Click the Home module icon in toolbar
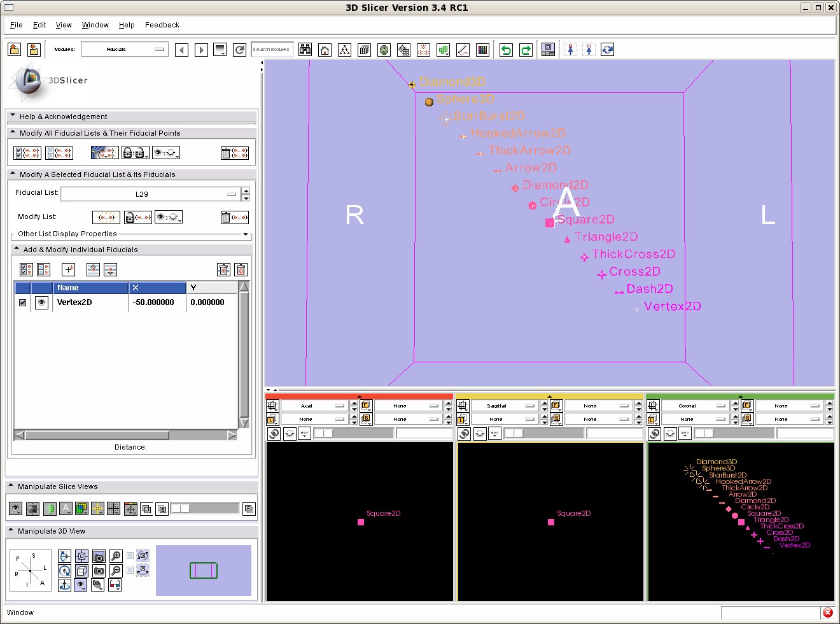Image resolution: width=840 pixels, height=624 pixels. (x=325, y=50)
